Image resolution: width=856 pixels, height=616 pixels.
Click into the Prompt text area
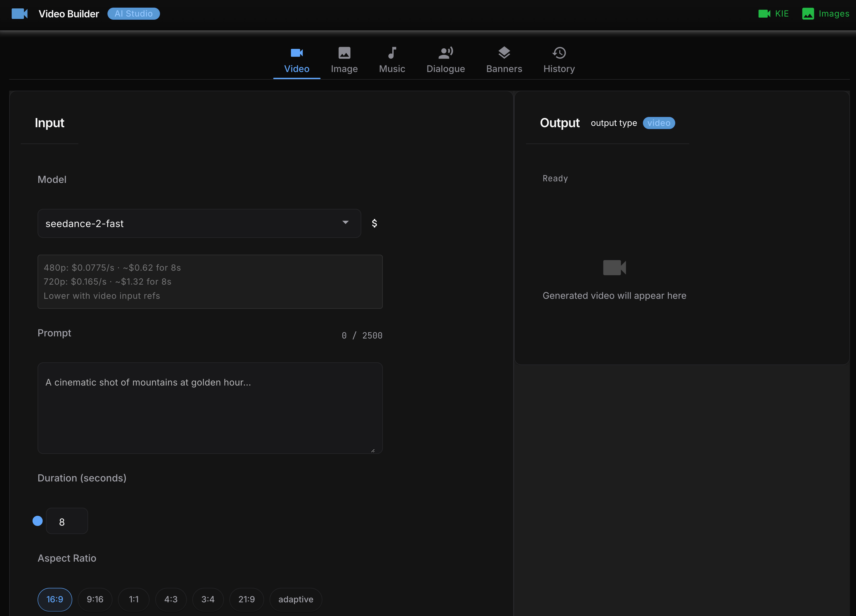210,408
